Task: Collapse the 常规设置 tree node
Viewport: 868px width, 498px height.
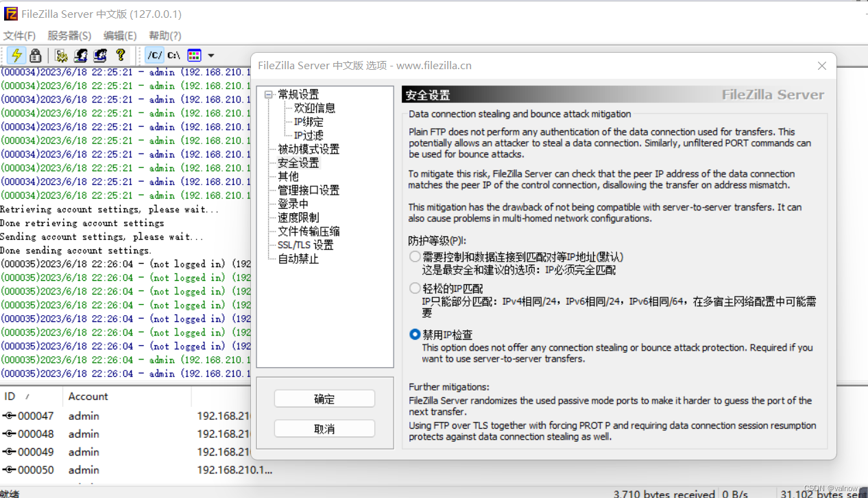Action: (269, 95)
